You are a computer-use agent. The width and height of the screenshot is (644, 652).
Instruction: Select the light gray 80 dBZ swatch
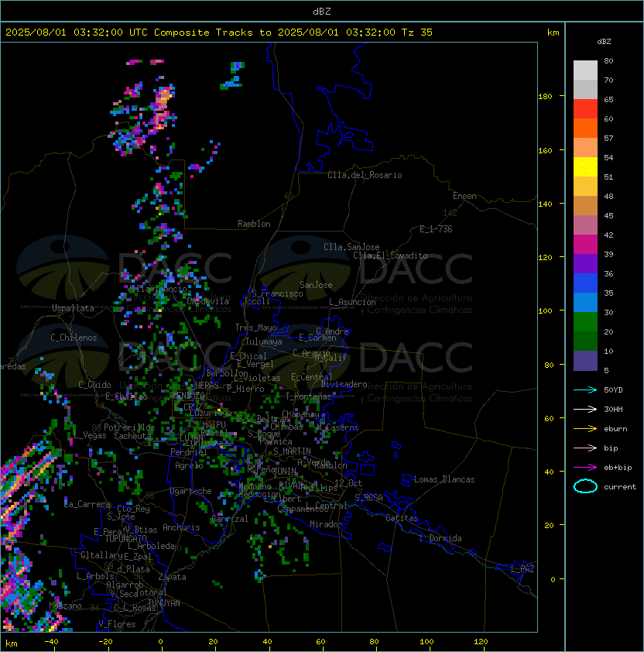pyautogui.click(x=585, y=70)
